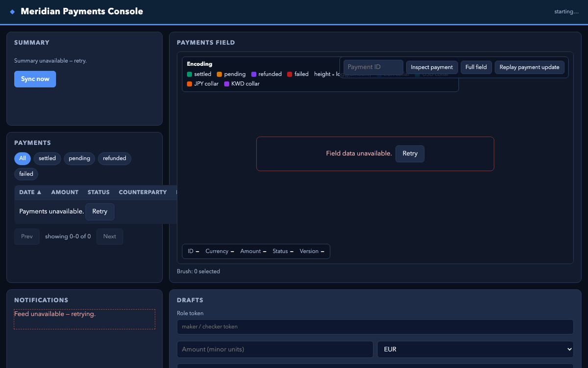Click the red failed legend swatch
This screenshot has height=368, width=588.
pos(290,74)
